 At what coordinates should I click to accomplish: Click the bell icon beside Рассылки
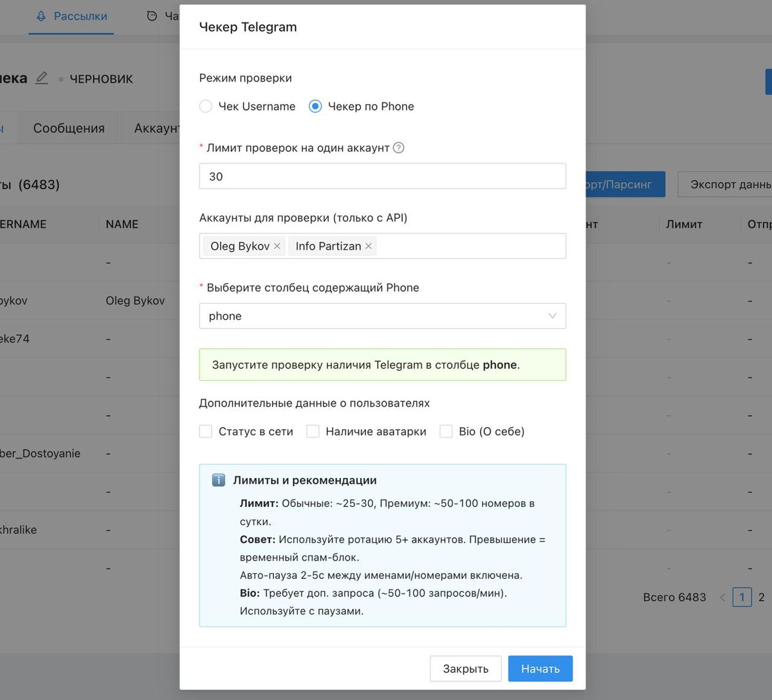[x=41, y=16]
